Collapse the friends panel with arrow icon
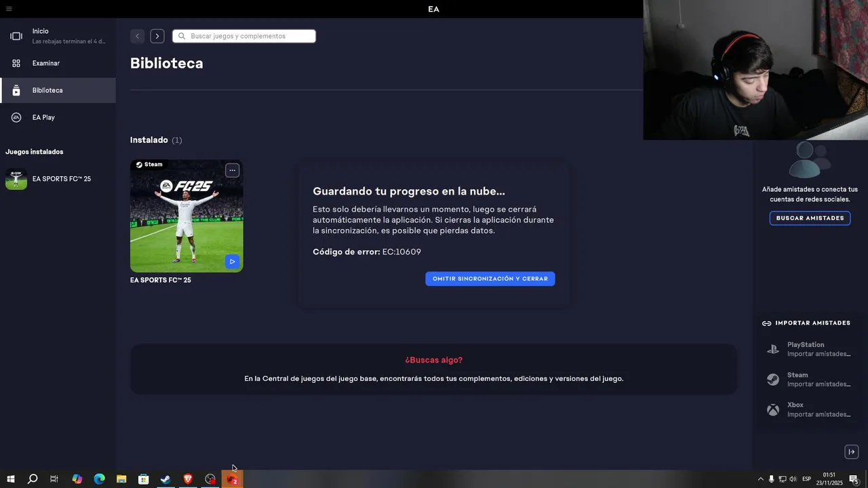Viewport: 868px width, 488px height. coord(852,452)
